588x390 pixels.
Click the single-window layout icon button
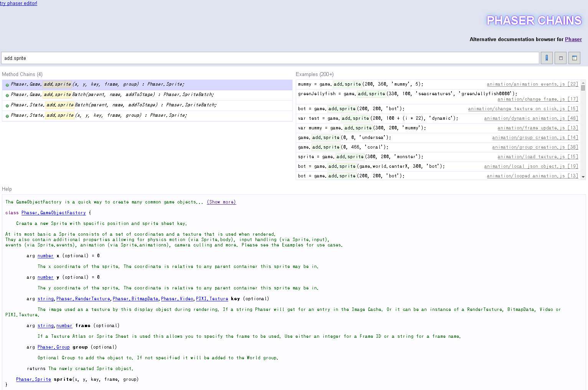(x=560, y=58)
